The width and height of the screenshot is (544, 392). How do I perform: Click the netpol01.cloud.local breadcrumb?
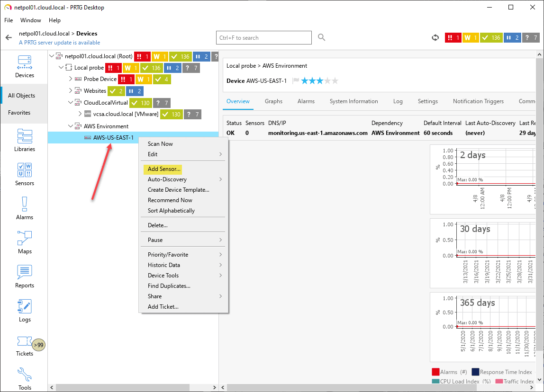[x=44, y=34]
